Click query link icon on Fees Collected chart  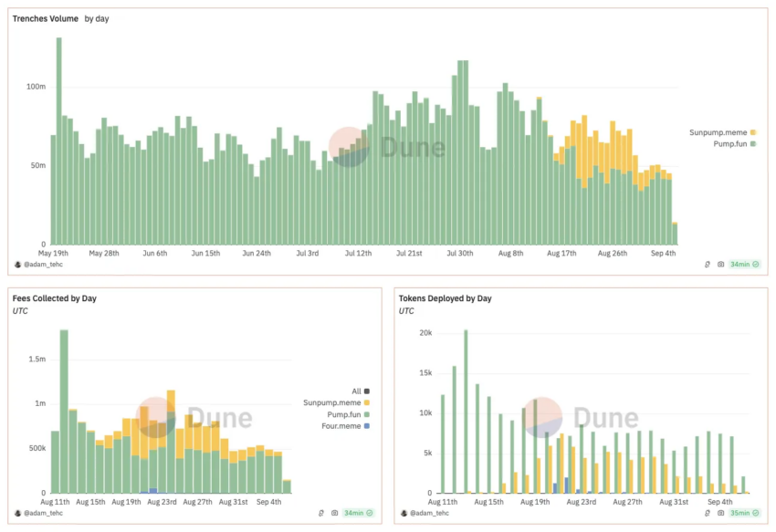(321, 513)
